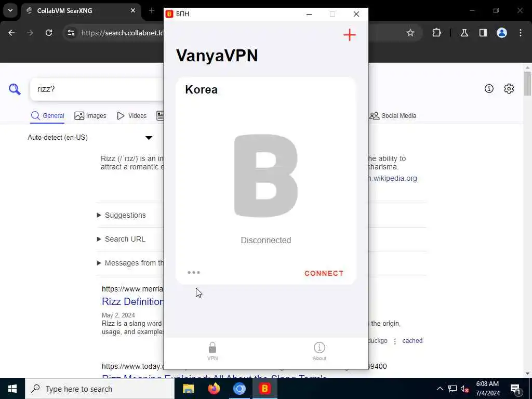Image resolution: width=532 pixels, height=399 pixels.
Task: Click the big B logo in Korea card
Action: (x=266, y=176)
